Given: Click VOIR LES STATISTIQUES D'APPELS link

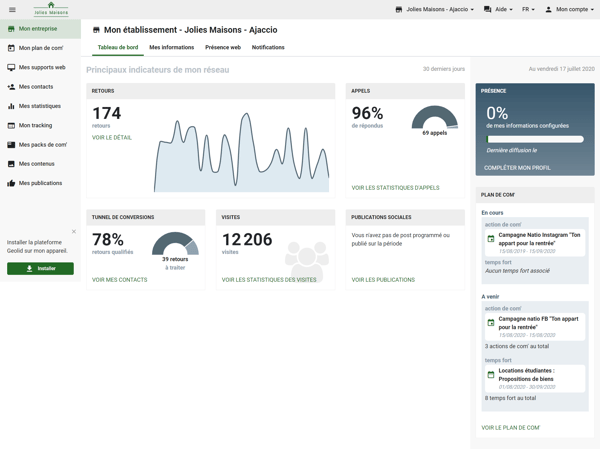Looking at the screenshot, I should pos(395,188).
